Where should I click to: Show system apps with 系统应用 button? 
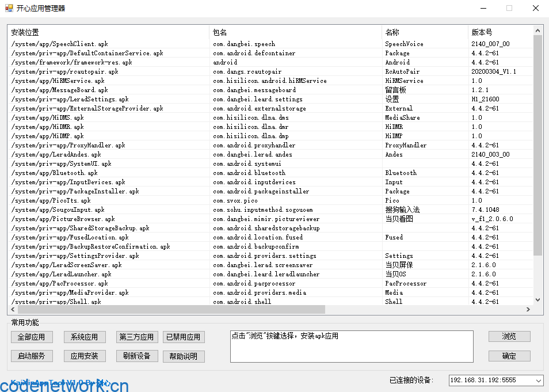(x=85, y=337)
